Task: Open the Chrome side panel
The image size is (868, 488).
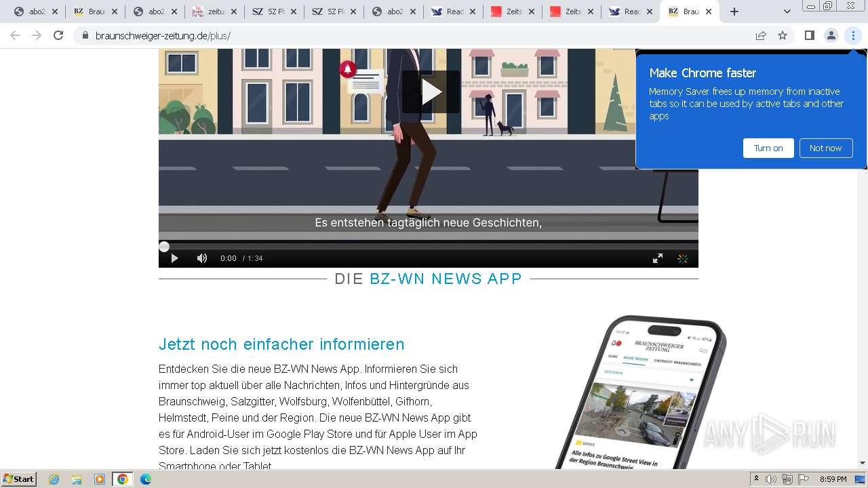Action: (809, 35)
